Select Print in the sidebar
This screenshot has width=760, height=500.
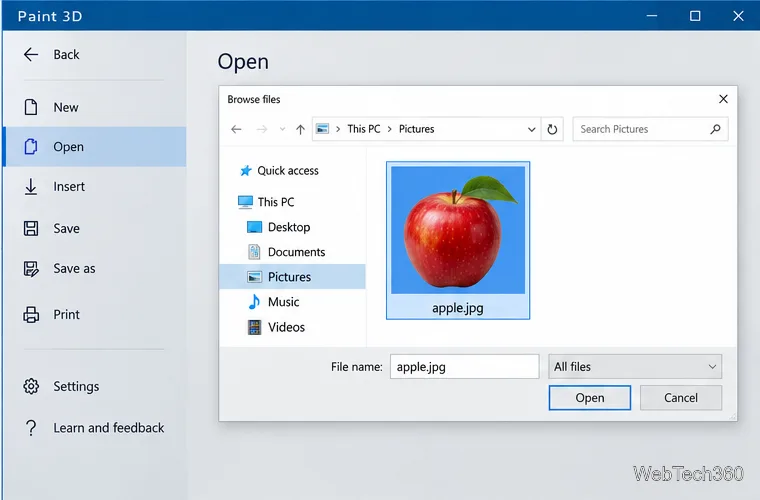[95, 314]
